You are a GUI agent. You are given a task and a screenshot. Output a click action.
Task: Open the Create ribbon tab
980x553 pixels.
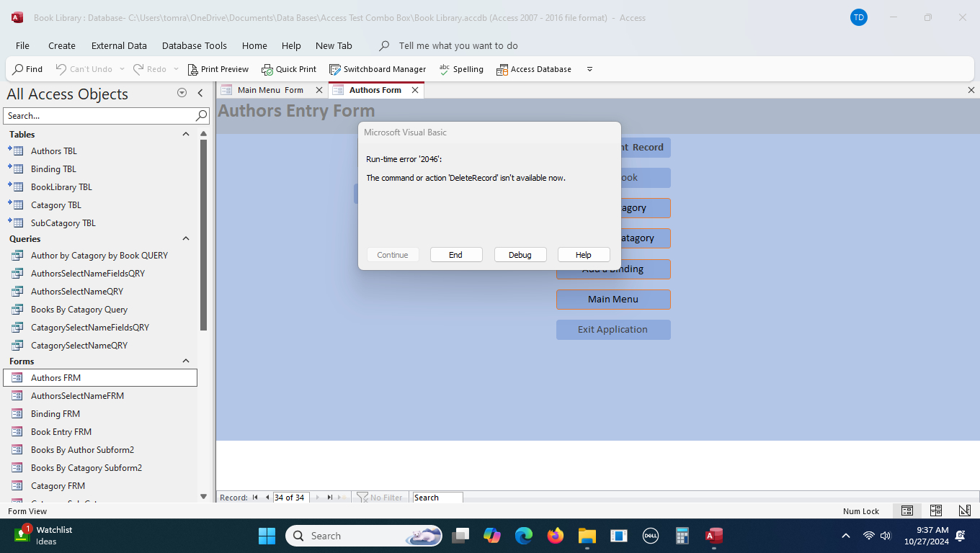(x=62, y=45)
